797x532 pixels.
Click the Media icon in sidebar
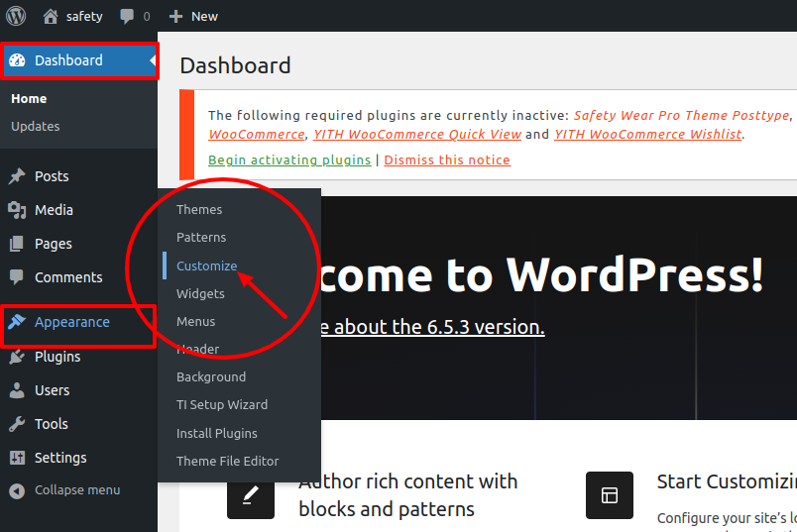pyautogui.click(x=17, y=210)
